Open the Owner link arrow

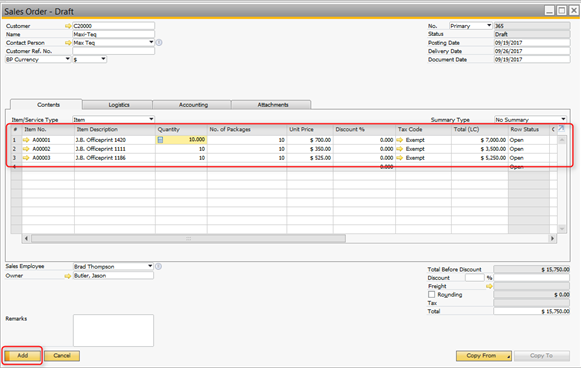(68, 276)
